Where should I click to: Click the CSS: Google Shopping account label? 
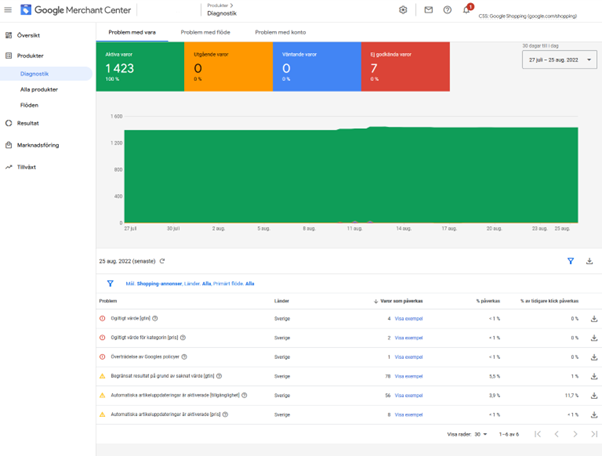[x=528, y=16]
